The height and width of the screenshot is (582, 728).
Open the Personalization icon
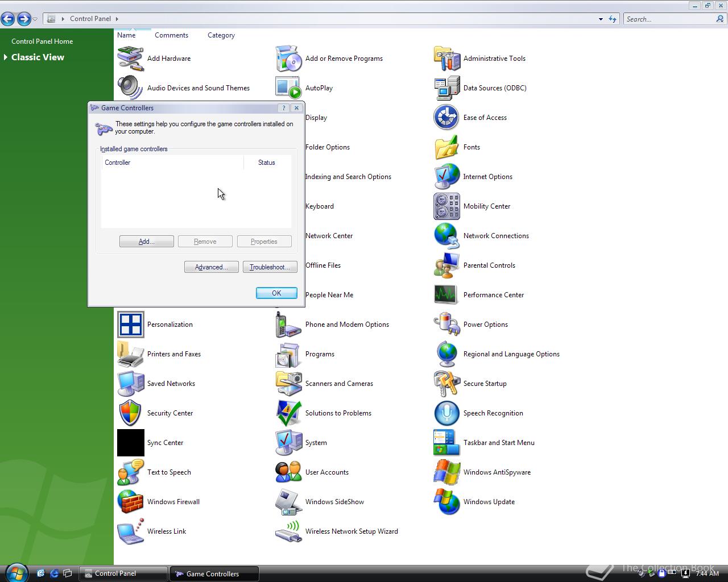tap(130, 325)
